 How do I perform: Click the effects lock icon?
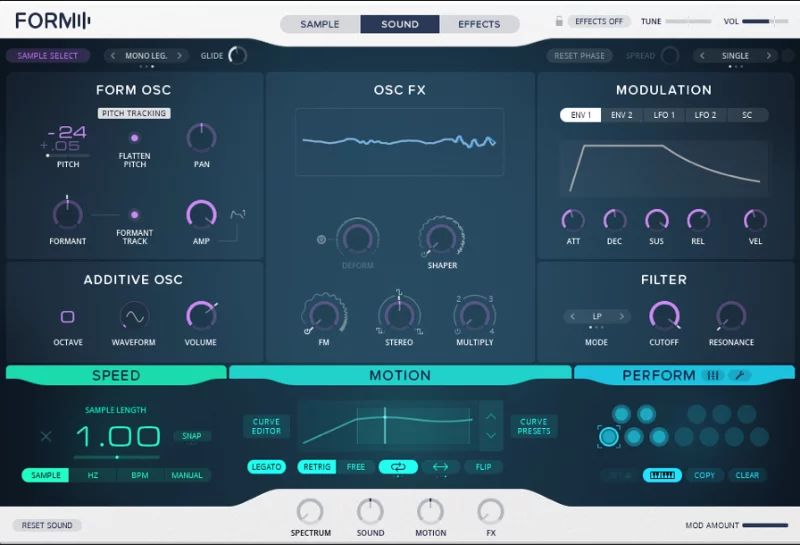click(x=559, y=21)
